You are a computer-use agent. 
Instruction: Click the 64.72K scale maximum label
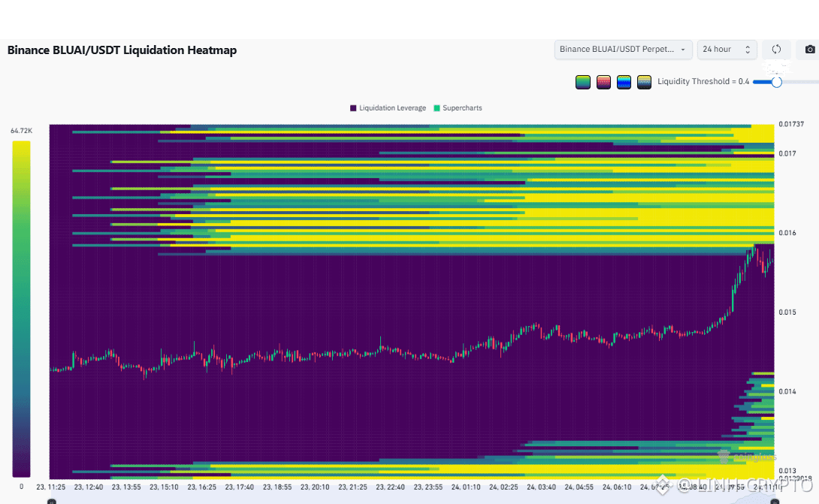(22, 131)
